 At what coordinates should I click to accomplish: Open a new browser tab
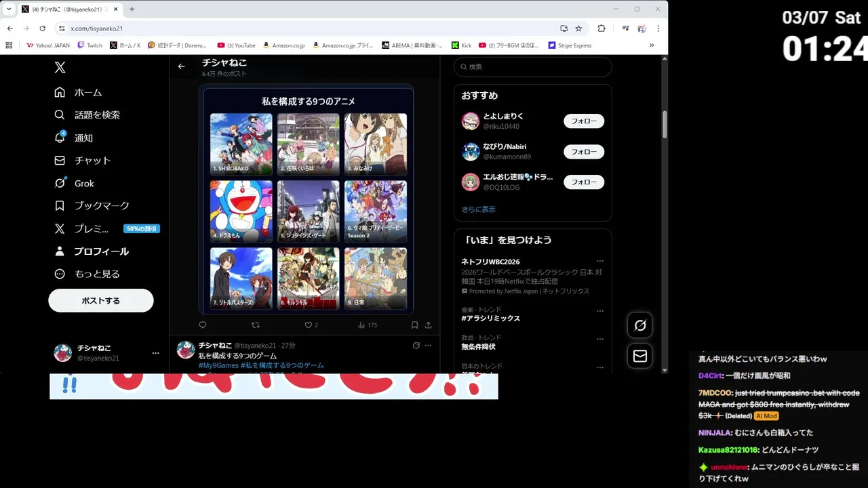[132, 9]
